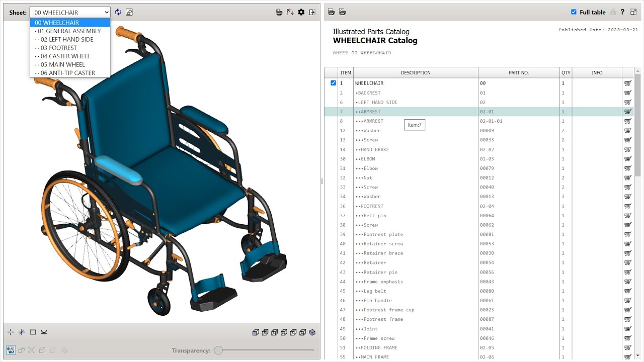The width and height of the screenshot is (644, 362).
Task: Switch to isometric view with the solid cube icon
Action: [312, 332]
